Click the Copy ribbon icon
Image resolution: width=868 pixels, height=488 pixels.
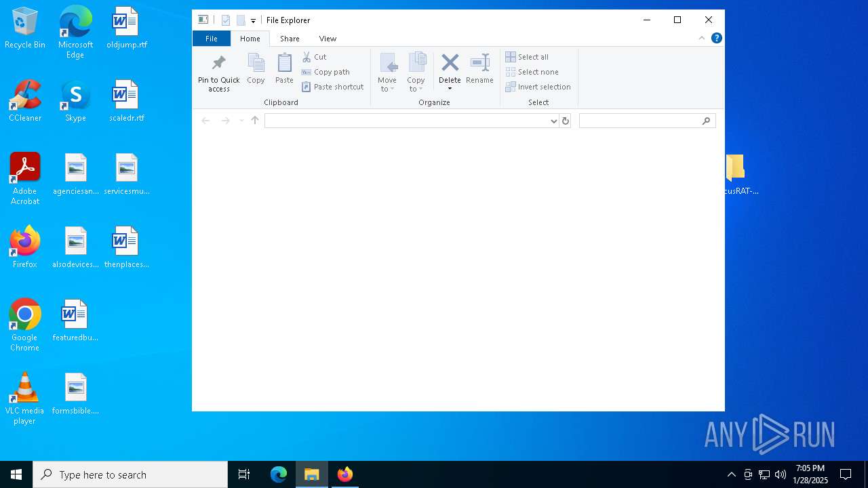coord(256,63)
